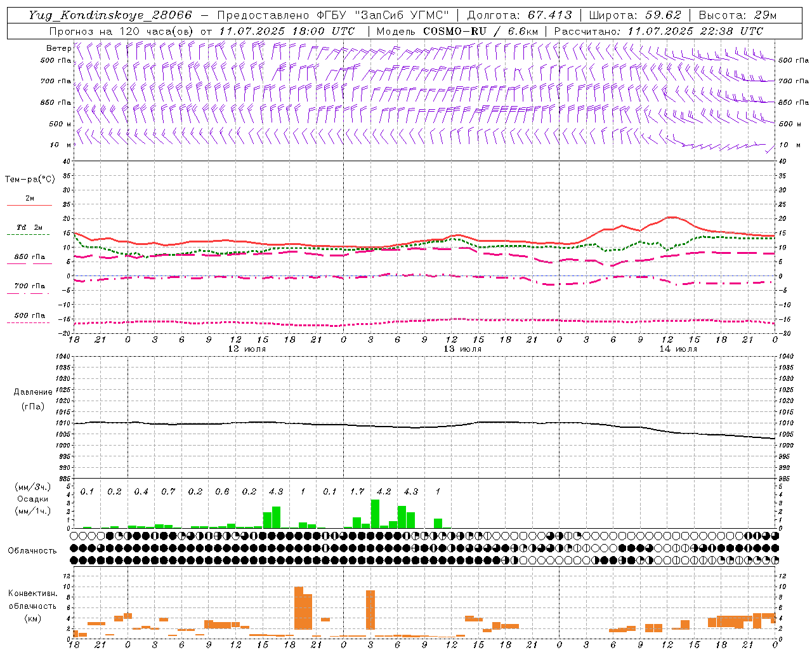Click the red 2м temperature legend line
Screen dimensions: 812x650
pos(29,205)
